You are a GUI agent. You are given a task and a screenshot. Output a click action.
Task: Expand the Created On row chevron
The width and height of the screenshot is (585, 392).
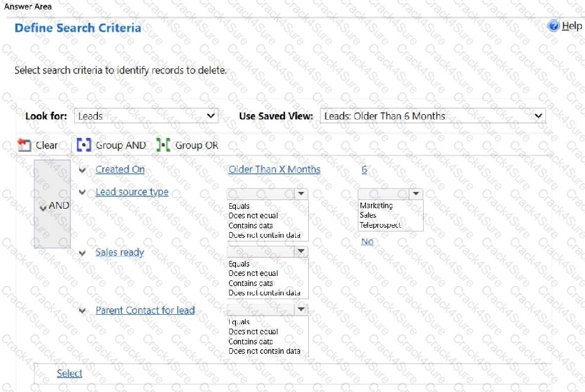(82, 170)
